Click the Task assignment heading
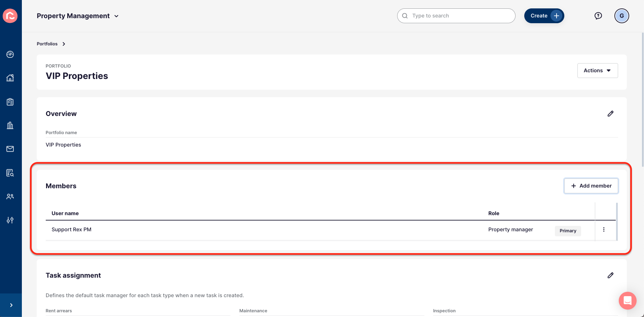The height and width of the screenshot is (317, 644). tap(73, 275)
